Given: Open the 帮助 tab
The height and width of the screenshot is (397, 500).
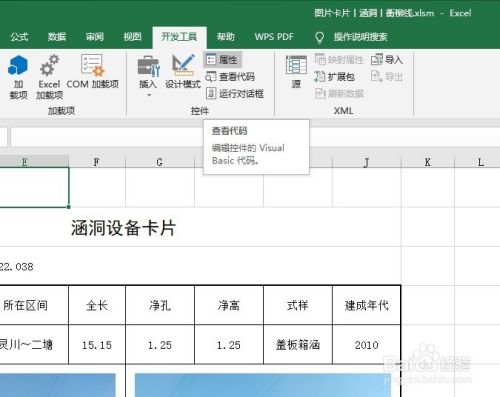Looking at the screenshot, I should click(x=226, y=37).
